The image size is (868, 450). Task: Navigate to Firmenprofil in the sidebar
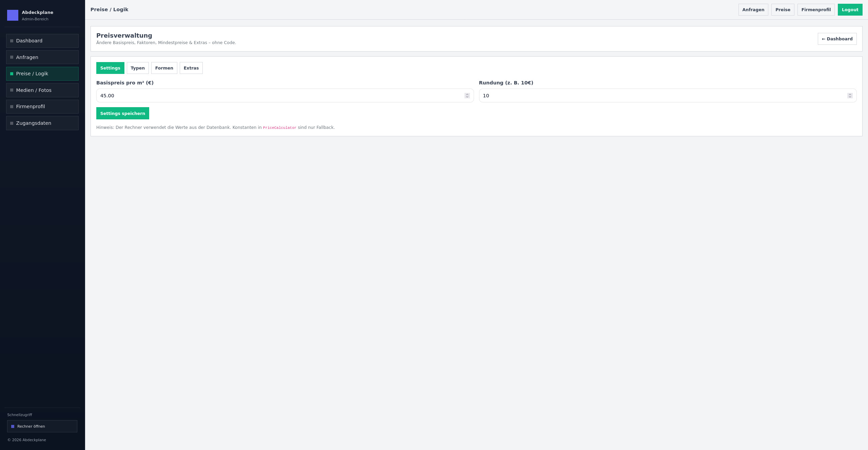[x=42, y=106]
